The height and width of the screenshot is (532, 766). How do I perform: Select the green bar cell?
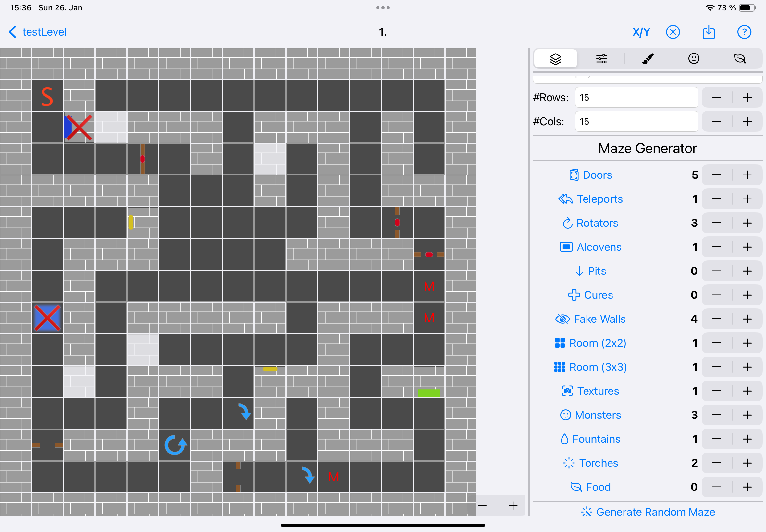pyautogui.click(x=429, y=382)
